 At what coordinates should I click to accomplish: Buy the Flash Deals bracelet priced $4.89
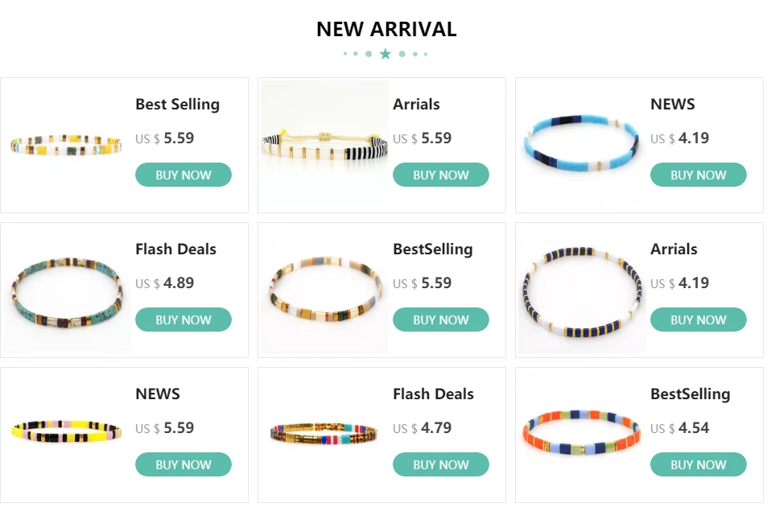pos(183,320)
